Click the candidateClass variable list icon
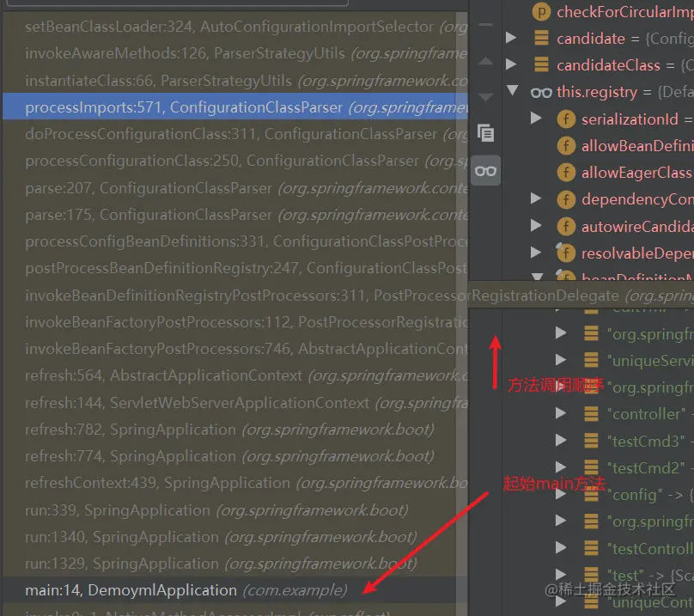 point(541,64)
